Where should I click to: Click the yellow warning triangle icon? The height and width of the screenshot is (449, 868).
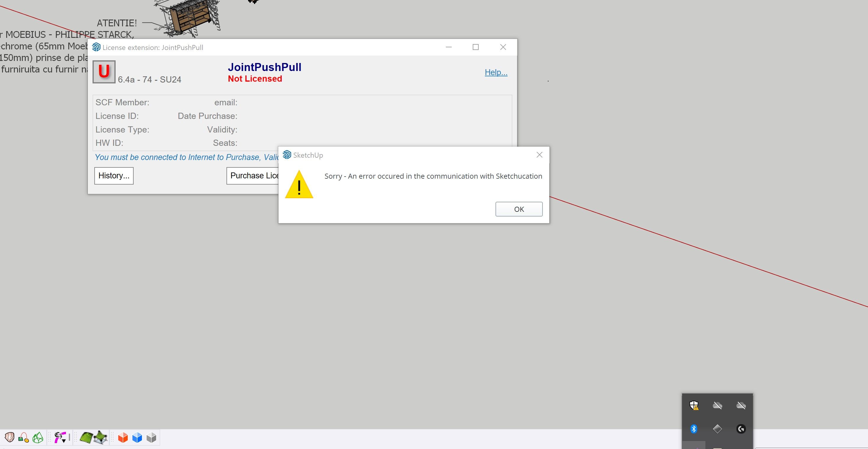pyautogui.click(x=299, y=184)
